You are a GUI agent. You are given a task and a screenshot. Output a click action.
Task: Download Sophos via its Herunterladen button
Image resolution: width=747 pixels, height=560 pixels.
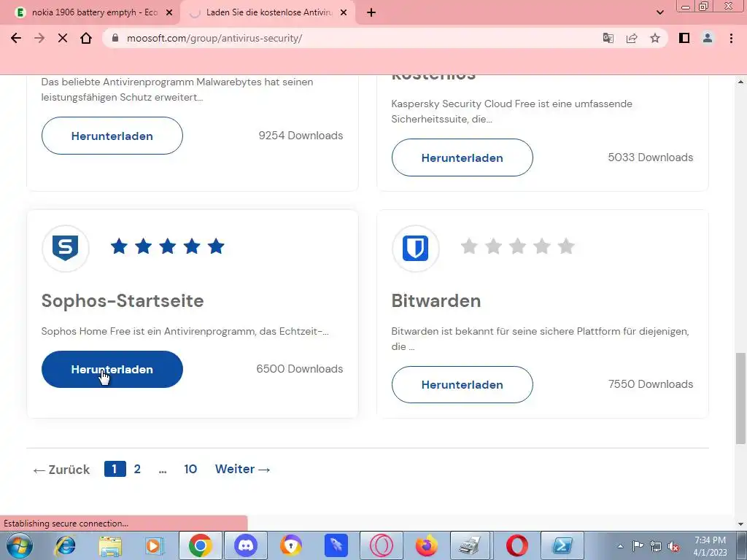point(112,370)
